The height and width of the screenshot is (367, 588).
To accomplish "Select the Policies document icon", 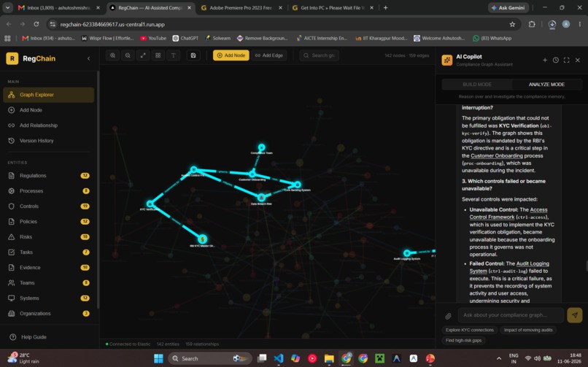I will [x=12, y=222].
